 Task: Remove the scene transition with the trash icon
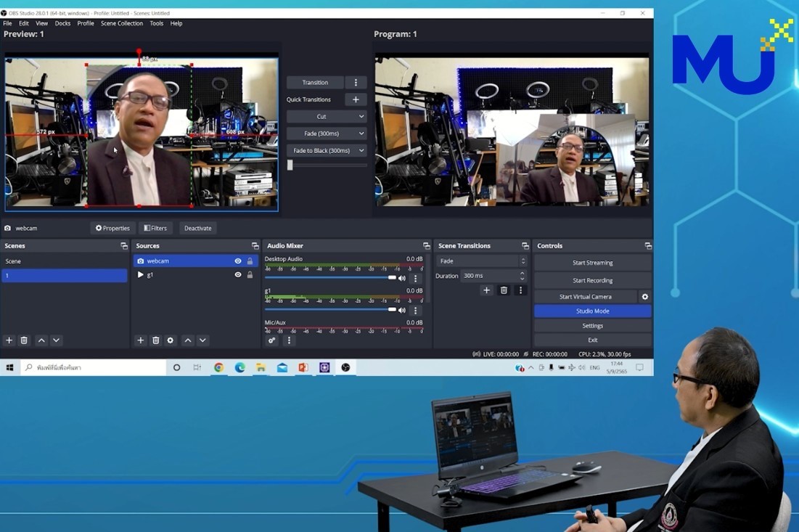pos(504,290)
